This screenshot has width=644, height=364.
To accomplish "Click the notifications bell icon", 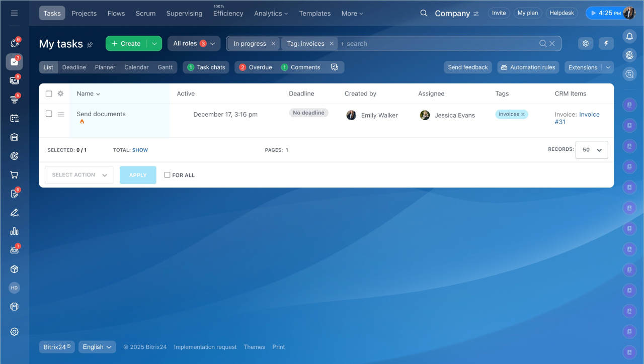I will [x=629, y=36].
